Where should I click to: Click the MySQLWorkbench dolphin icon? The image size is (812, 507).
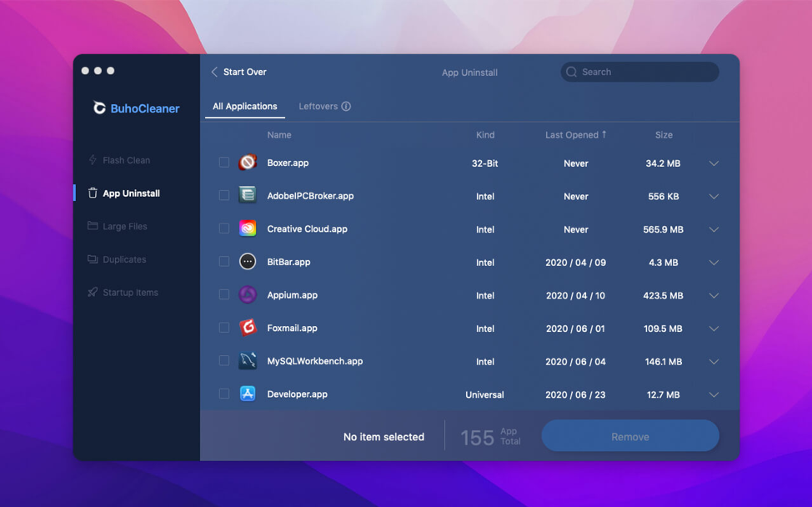tap(248, 360)
